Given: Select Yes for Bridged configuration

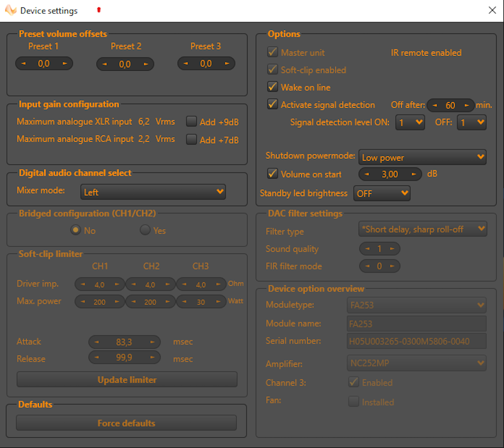Looking at the screenshot, I should pos(145,230).
